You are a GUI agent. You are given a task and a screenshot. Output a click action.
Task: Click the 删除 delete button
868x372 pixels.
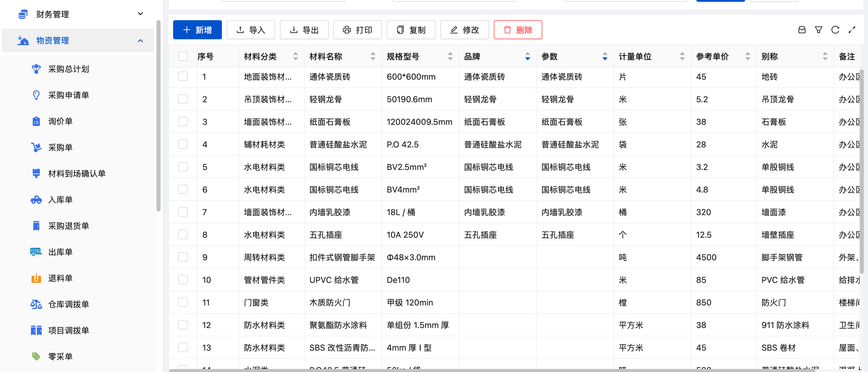click(518, 30)
